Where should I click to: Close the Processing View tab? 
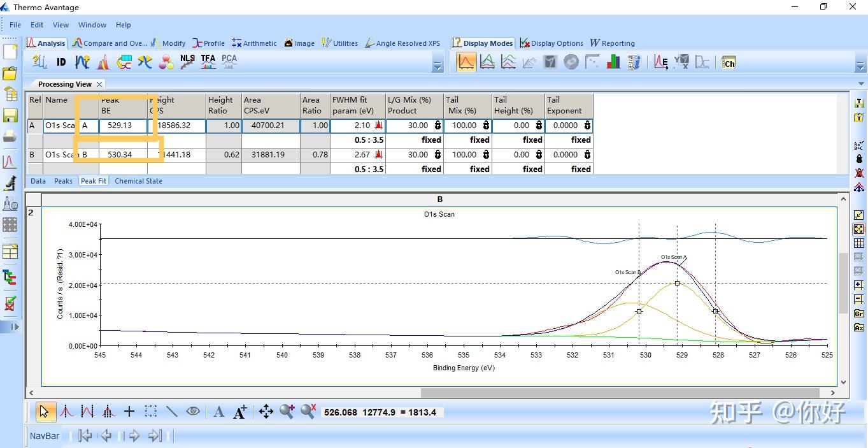coord(99,84)
